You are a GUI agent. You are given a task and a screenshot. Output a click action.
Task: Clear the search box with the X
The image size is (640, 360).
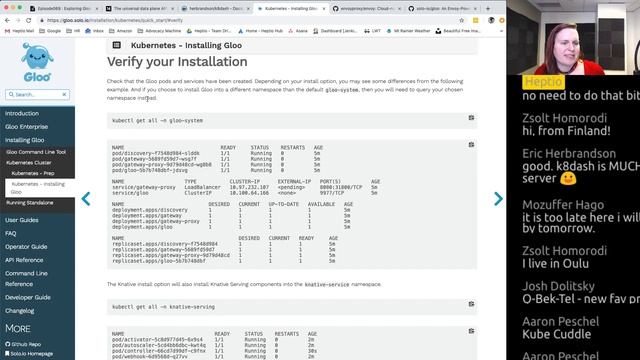[x=64, y=94]
